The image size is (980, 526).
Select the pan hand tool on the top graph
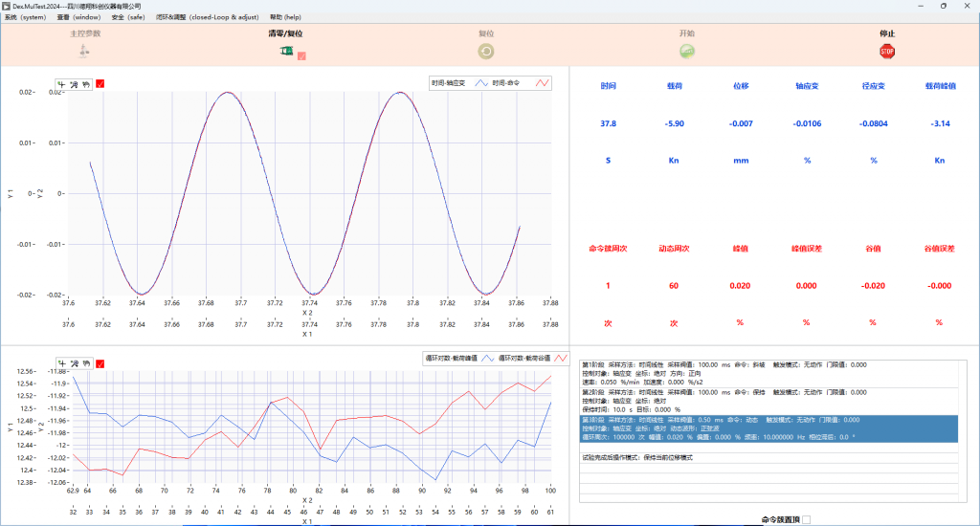tap(85, 83)
